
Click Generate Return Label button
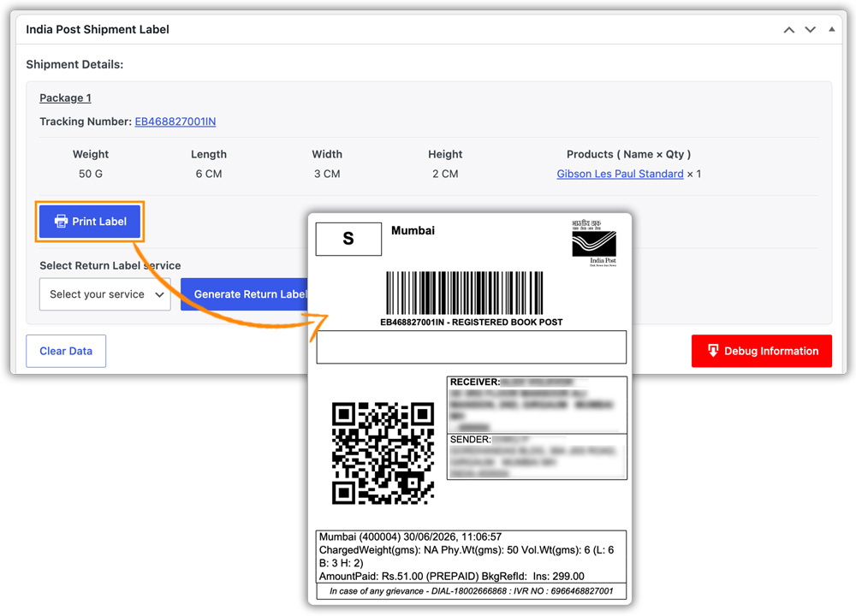[245, 294]
